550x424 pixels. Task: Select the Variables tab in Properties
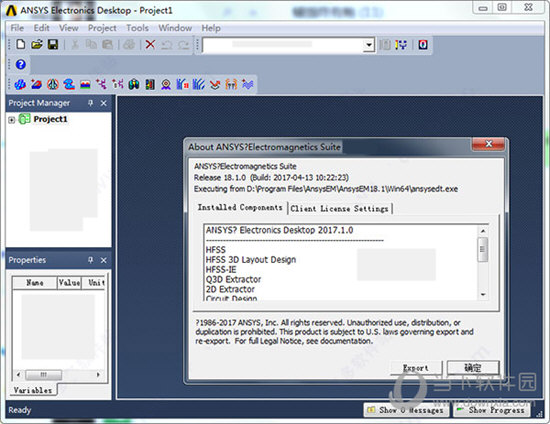(33, 390)
